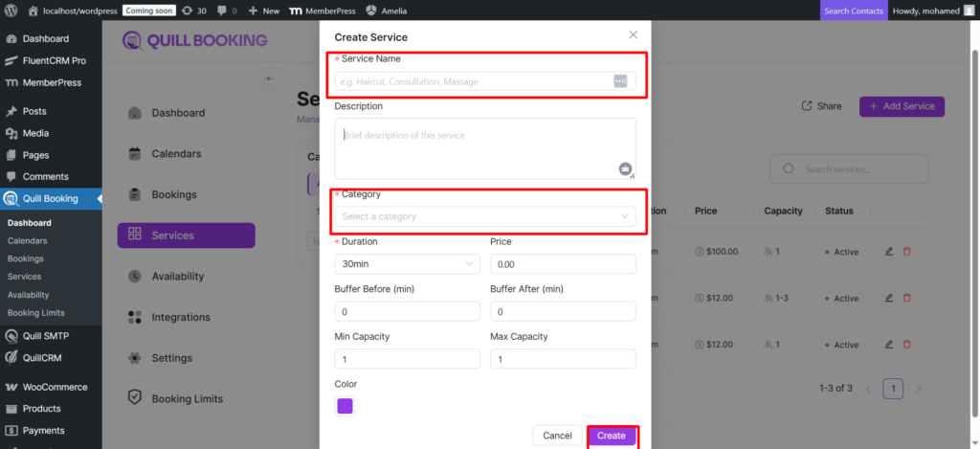The width and height of the screenshot is (980, 449).
Task: Click the Add Service button
Action: click(902, 106)
